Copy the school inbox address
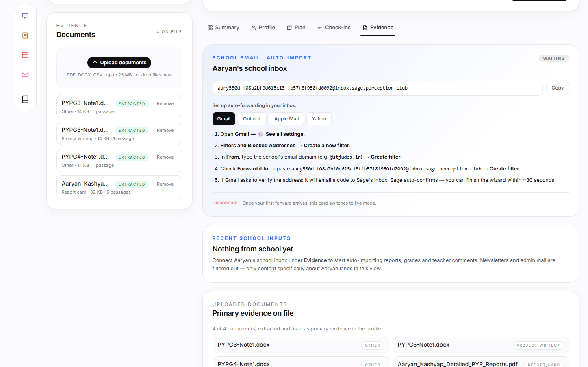The height and width of the screenshot is (367, 588). point(558,88)
